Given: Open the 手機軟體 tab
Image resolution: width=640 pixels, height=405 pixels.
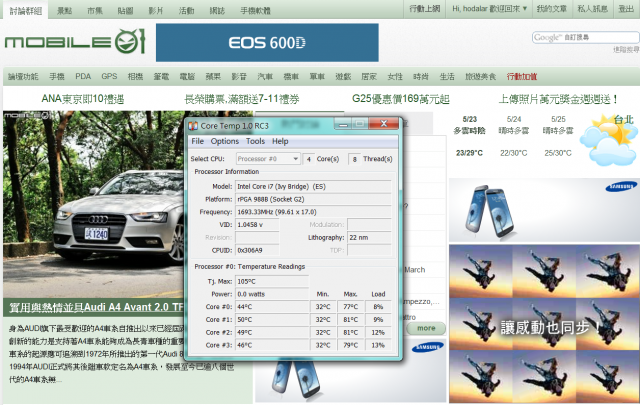Looking at the screenshot, I should click(x=256, y=11).
